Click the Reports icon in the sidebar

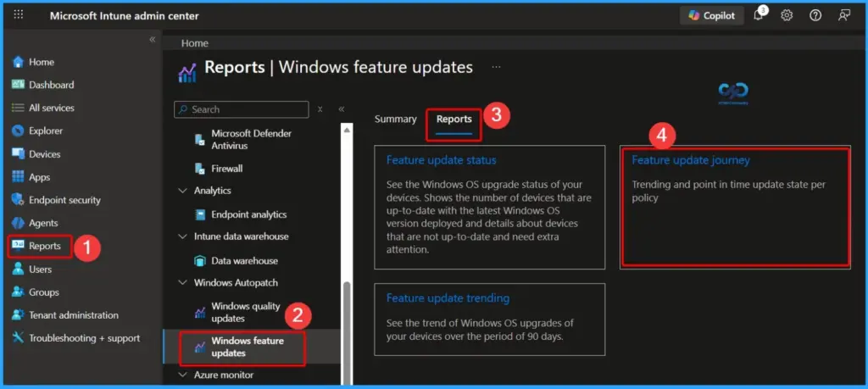pos(19,247)
